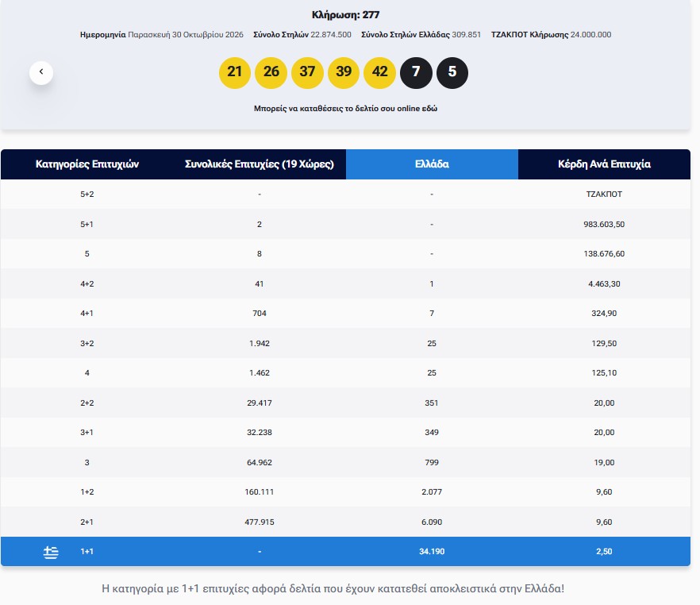Click the '1+1' category cell
Viewport: 700px width, 605px height.
[x=87, y=552]
